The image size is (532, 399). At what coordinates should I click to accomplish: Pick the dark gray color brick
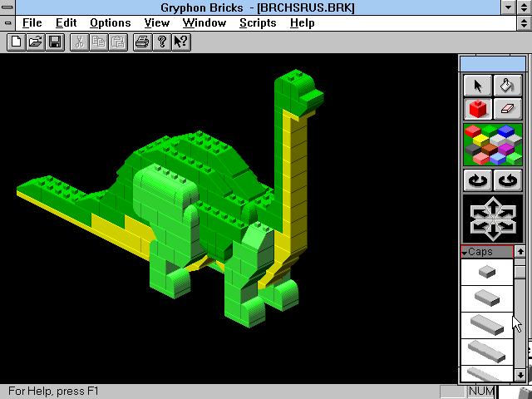pyautogui.click(x=473, y=149)
